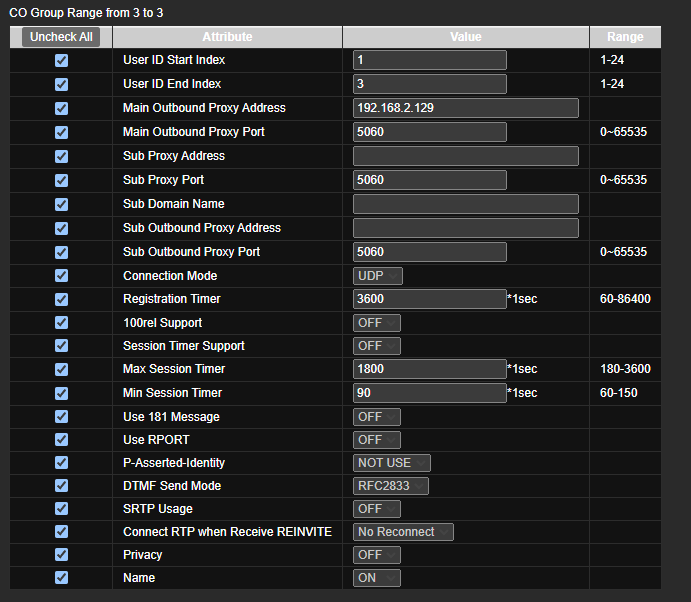This screenshot has width=691, height=602.
Task: Open the 100rel Support dropdown
Action: click(377, 323)
